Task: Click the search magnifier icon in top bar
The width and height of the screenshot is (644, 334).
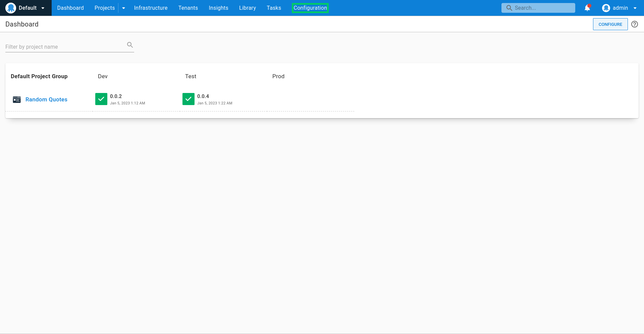Action: pyautogui.click(x=509, y=8)
